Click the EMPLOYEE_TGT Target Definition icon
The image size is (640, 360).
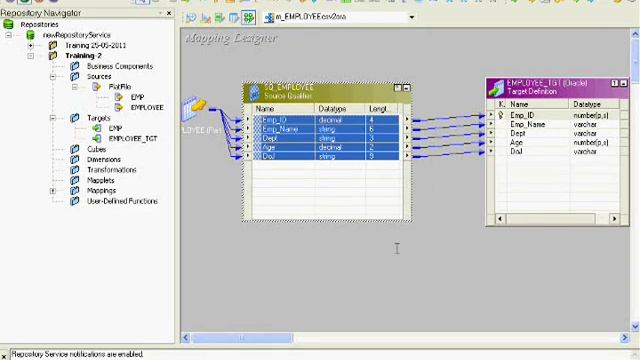496,88
